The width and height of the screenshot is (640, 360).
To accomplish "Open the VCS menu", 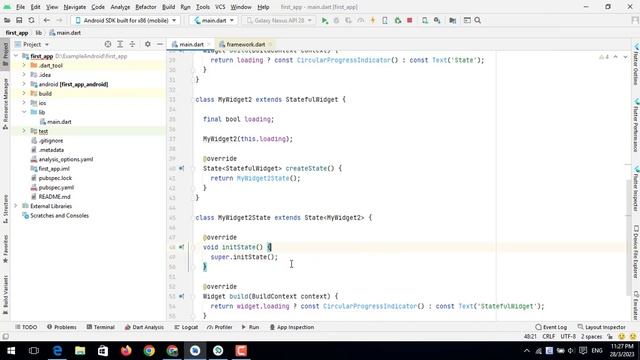I will (220, 7).
